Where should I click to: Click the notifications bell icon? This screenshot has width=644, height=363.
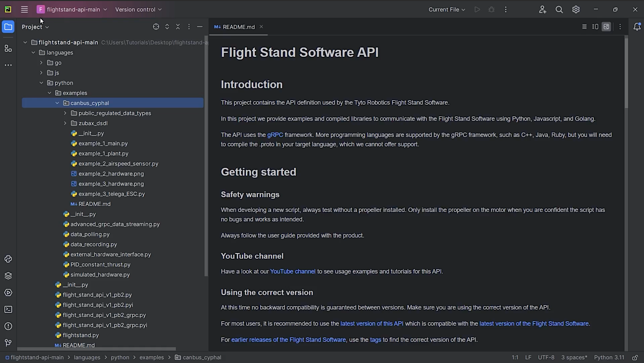coord(637,27)
